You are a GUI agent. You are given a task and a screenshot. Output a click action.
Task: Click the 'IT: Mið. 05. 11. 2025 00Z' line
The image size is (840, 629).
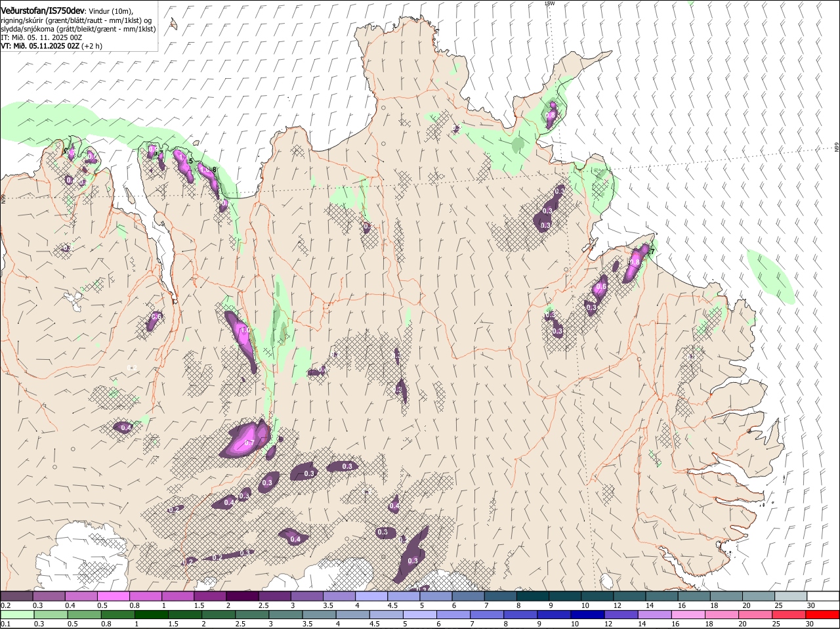[x=41, y=37]
